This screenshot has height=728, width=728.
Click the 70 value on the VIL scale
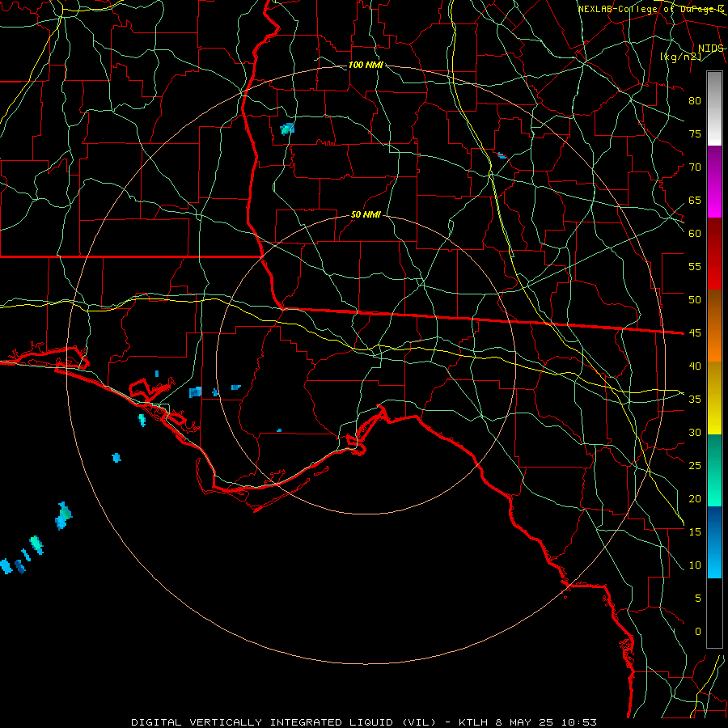click(695, 167)
